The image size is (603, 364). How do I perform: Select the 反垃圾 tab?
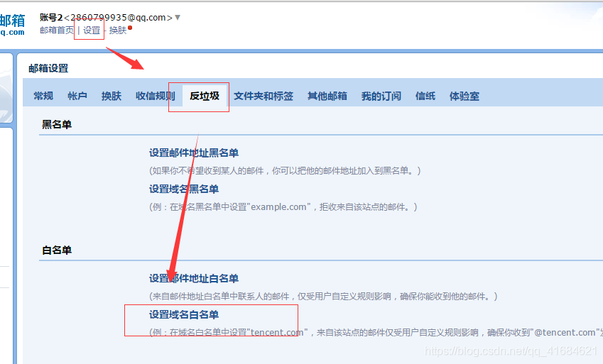(x=205, y=96)
